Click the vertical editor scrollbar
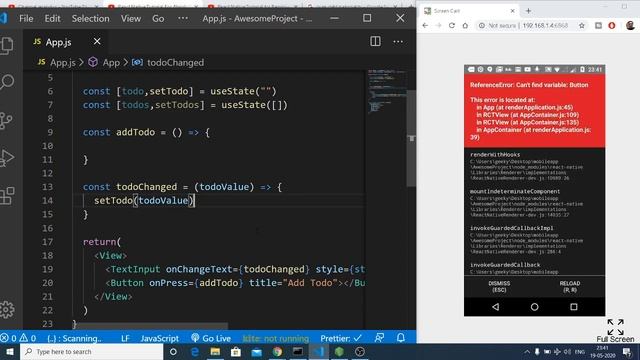Viewport: 640px width, 360px height. point(411,139)
